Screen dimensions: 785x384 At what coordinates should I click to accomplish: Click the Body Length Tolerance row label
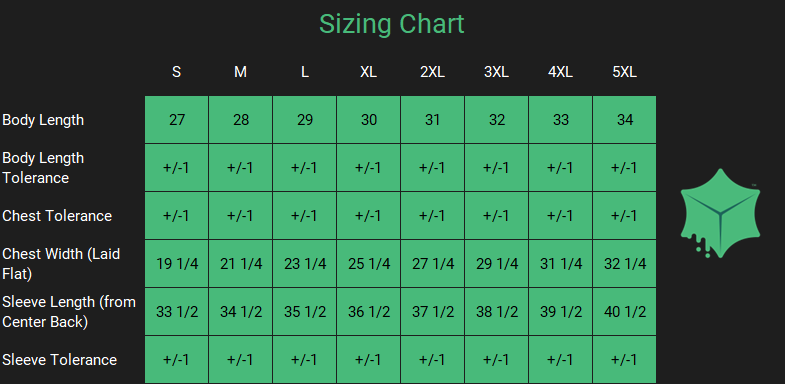click(x=43, y=168)
